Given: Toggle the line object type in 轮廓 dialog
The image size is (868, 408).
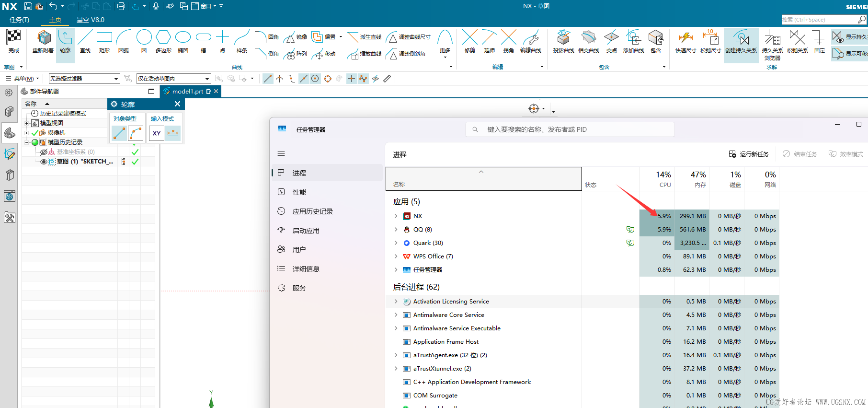Looking at the screenshot, I should [119, 133].
